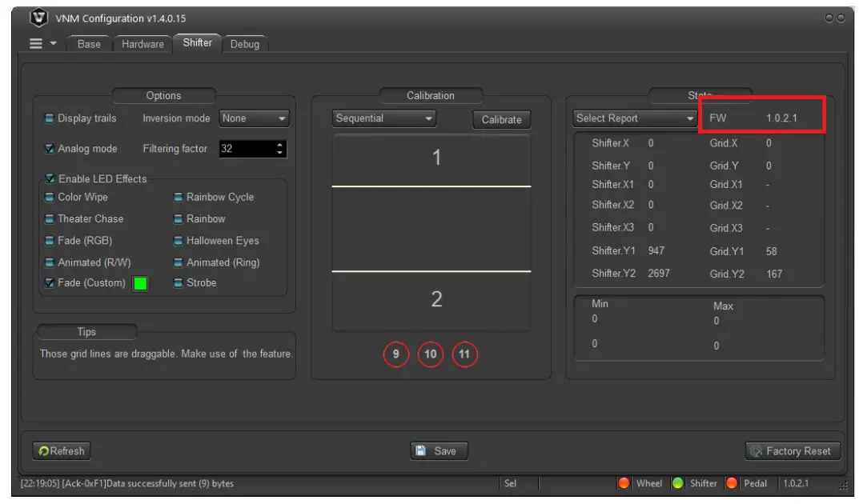Image resolution: width=859 pixels, height=504 pixels.
Task: Click the Filtering factor input field
Action: coord(248,148)
